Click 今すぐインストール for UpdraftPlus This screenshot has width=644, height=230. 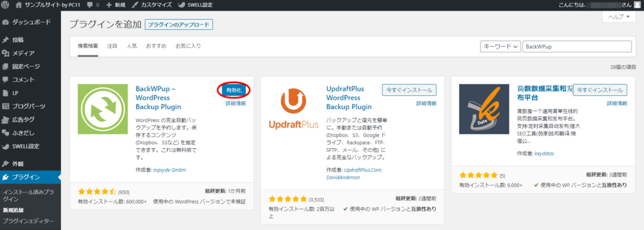[x=409, y=90]
